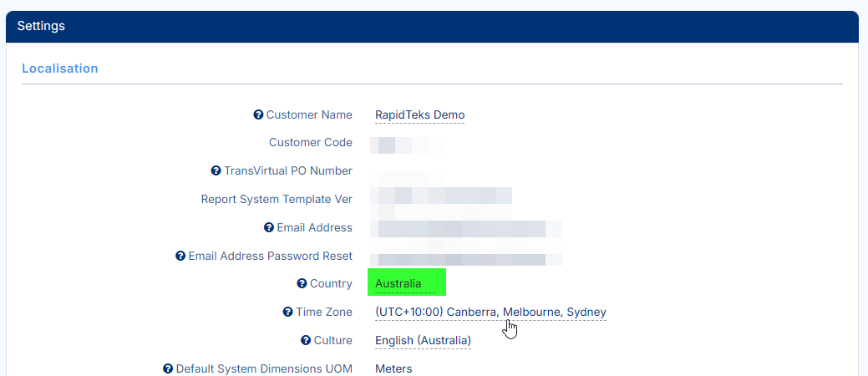Edit the blurred Email Address value
Viewport: 868px width, 376px height.
tap(468, 228)
